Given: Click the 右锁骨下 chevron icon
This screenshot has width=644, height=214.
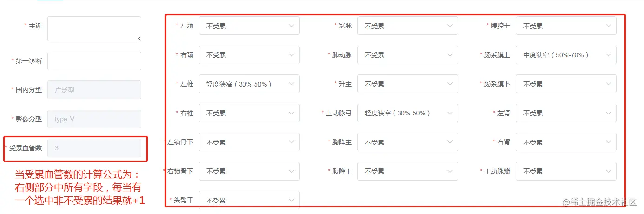Looking at the screenshot, I should (291, 171).
